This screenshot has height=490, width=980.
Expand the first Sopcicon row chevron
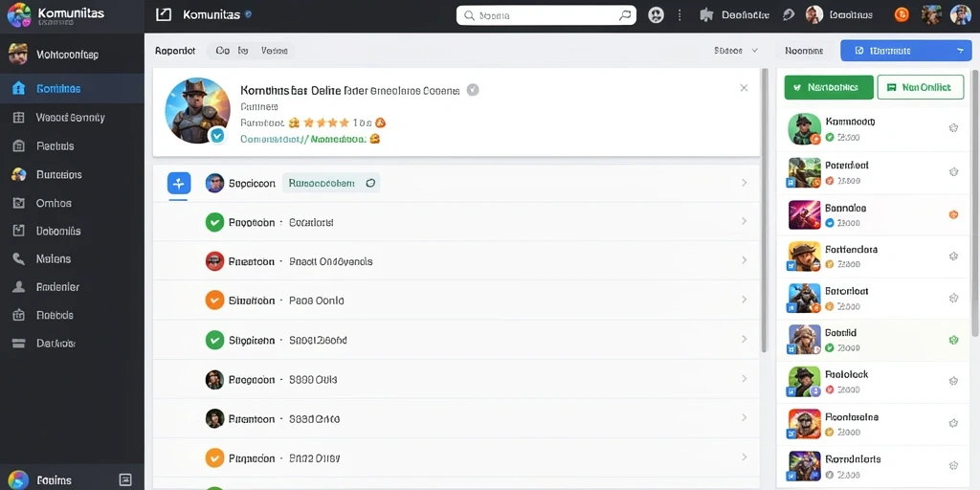(x=745, y=183)
